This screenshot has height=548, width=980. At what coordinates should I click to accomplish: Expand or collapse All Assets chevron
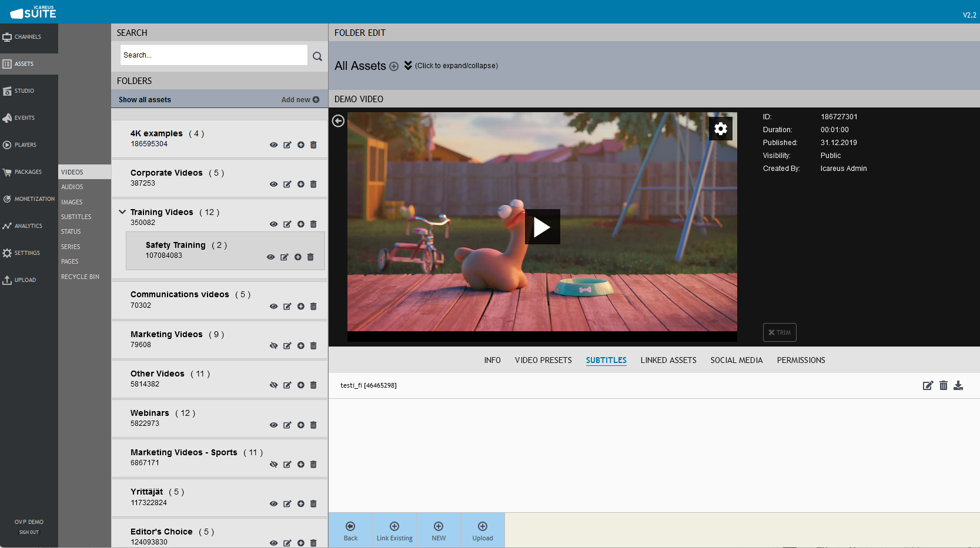tap(408, 66)
